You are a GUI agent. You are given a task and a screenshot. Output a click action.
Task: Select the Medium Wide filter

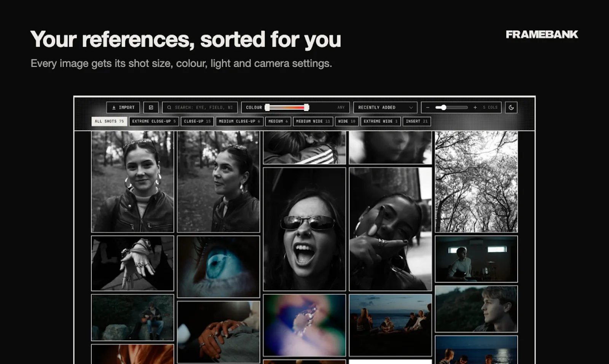click(313, 121)
